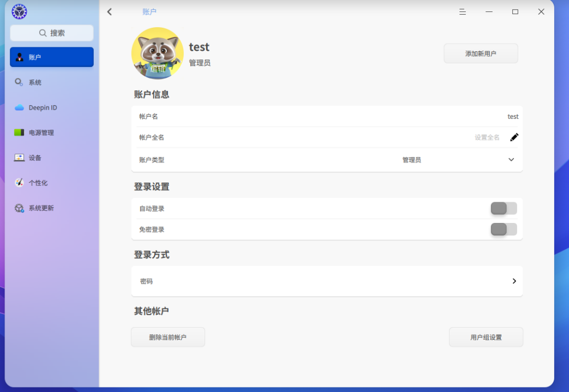Open the 电源管理 sidebar item
Image resolution: width=569 pixels, height=392 pixels.
tap(52, 132)
